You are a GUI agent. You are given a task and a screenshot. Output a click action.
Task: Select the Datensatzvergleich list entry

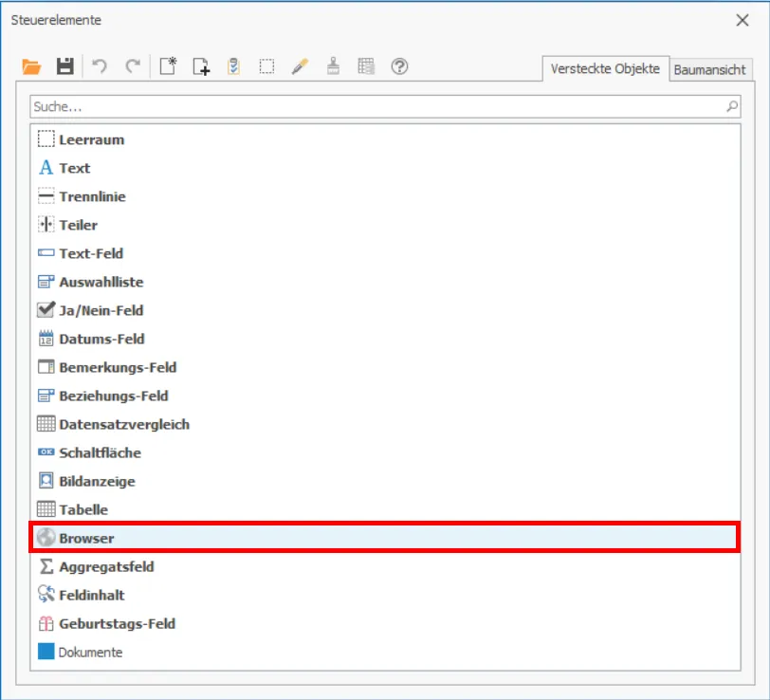385,424
